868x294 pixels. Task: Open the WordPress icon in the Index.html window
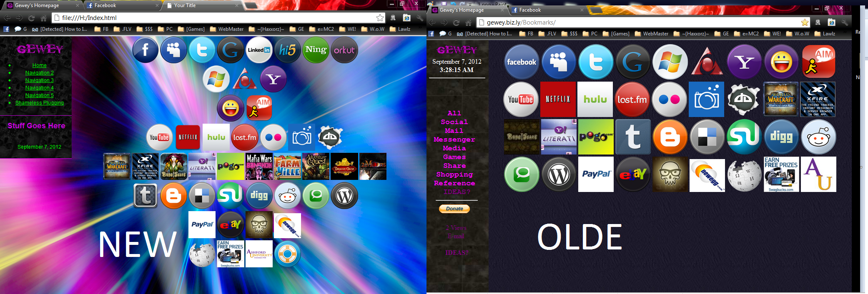pos(344,195)
